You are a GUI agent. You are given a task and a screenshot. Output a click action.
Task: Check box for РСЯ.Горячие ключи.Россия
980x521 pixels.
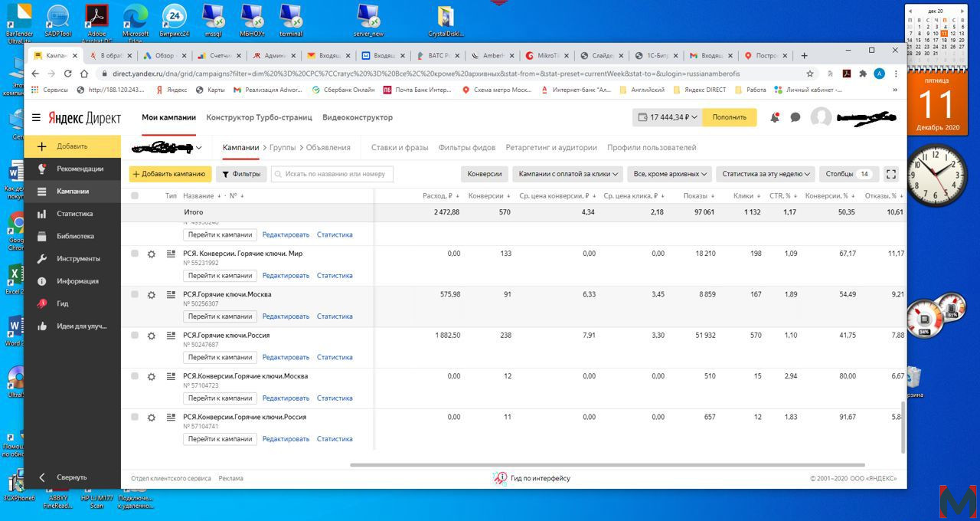coord(135,335)
